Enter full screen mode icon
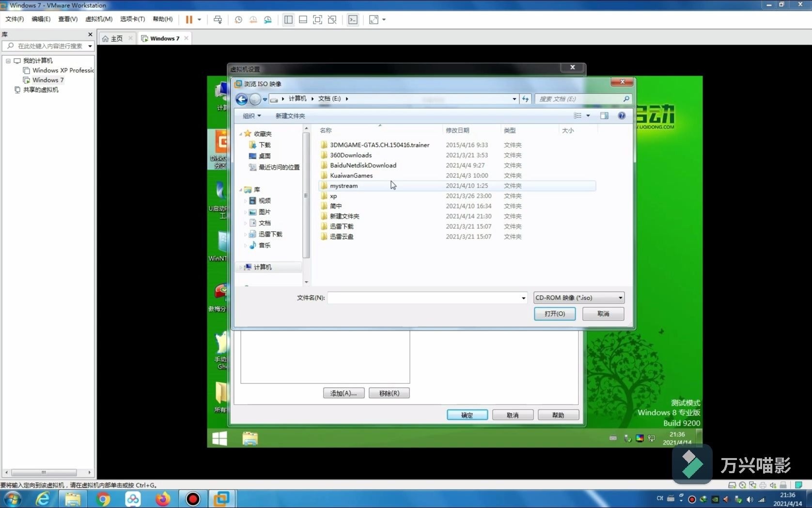The width and height of the screenshot is (812, 508). click(x=317, y=19)
